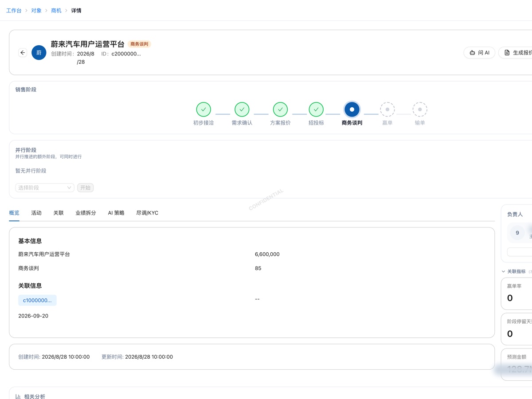Viewport: 532px width, 399px height.
Task: Go to 对象 in the breadcrumb
Action: point(36,10)
